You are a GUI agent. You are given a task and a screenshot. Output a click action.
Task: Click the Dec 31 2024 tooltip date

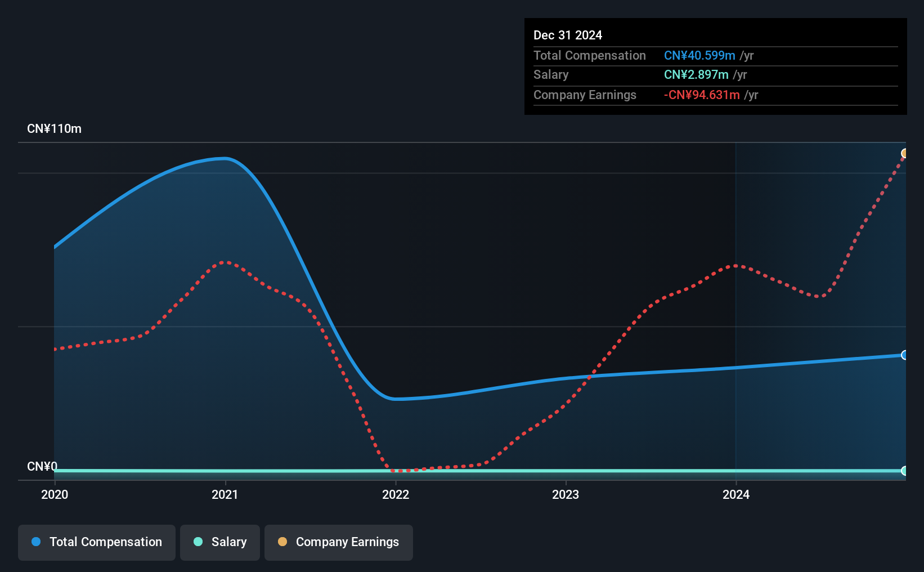click(568, 35)
